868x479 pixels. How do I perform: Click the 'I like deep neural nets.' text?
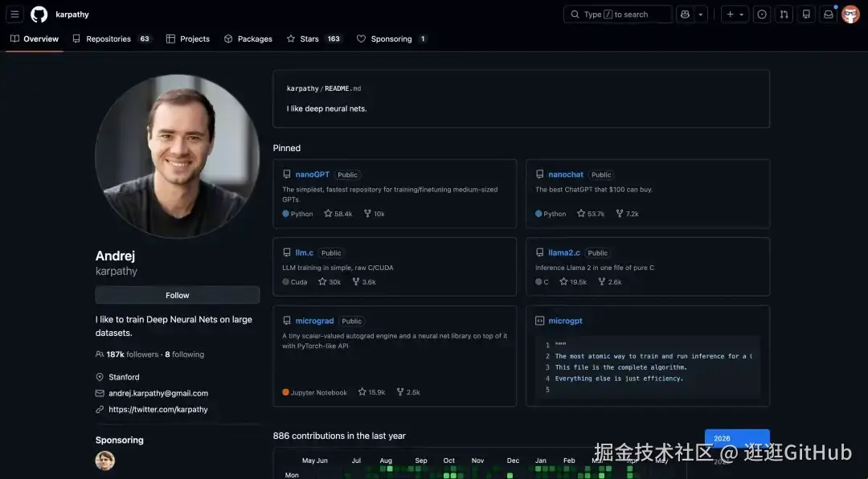(326, 108)
